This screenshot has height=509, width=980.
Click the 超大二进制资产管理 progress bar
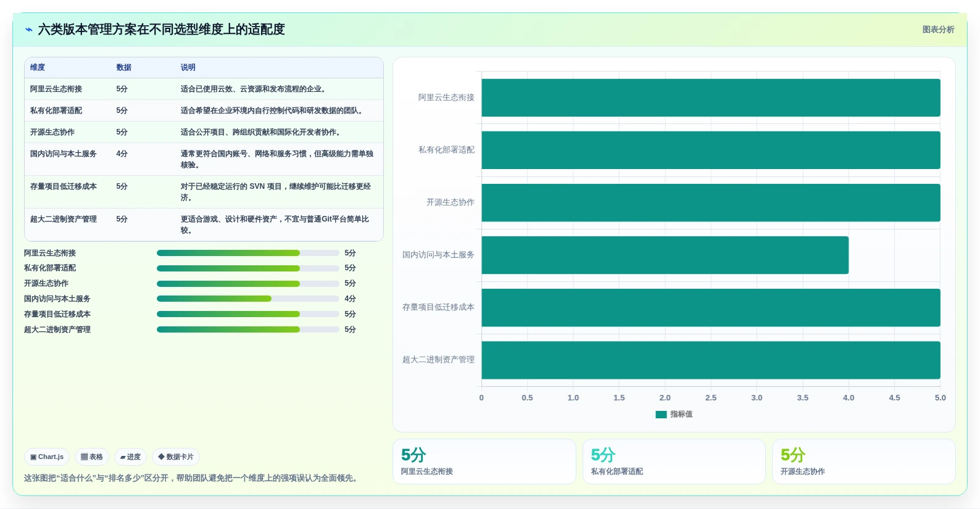(x=247, y=329)
